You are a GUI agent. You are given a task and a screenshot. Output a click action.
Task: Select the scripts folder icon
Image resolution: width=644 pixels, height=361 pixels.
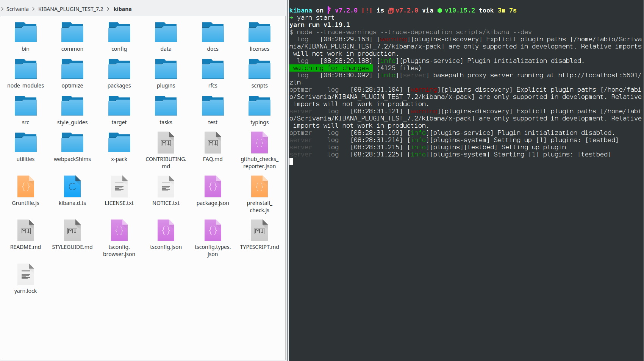coord(259,69)
